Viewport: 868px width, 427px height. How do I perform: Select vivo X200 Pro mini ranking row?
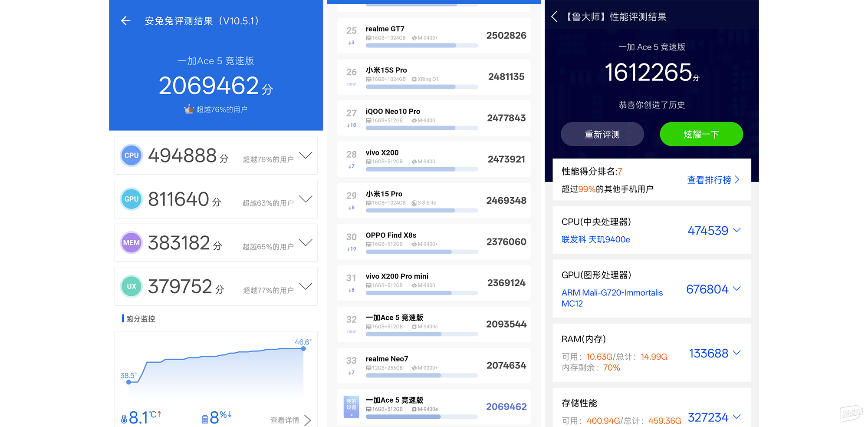(x=434, y=283)
